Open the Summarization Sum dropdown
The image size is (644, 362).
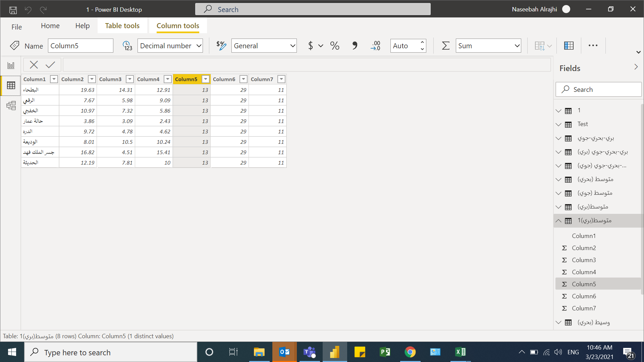tap(488, 46)
